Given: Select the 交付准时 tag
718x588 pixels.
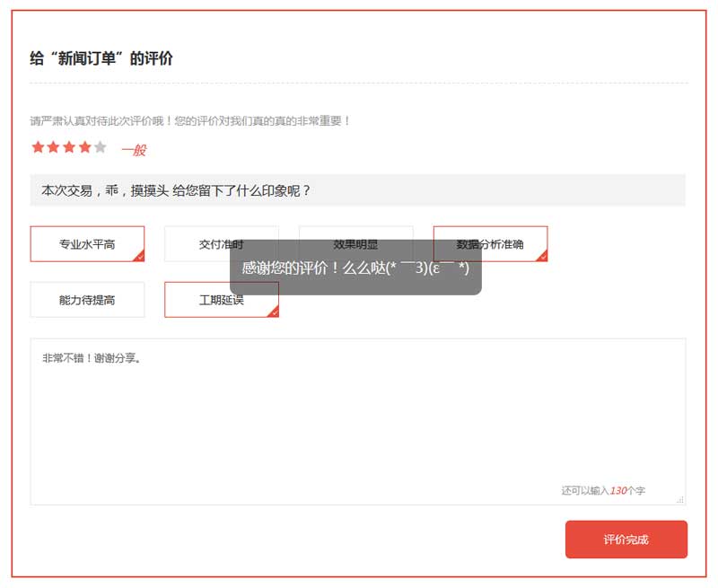Looking at the screenshot, I should pos(222,244).
